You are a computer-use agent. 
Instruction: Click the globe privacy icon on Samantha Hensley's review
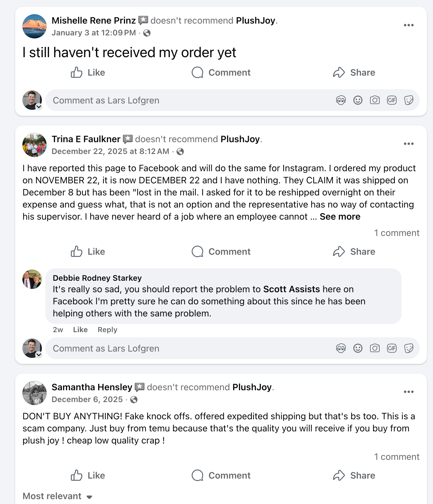point(134,400)
